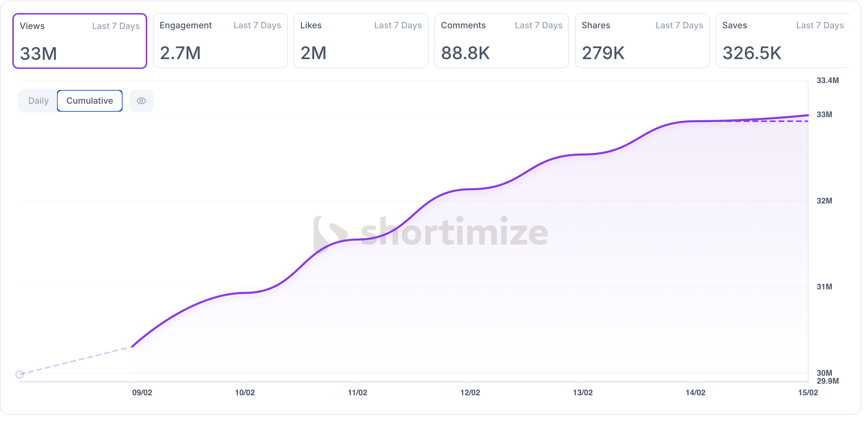Screen dimensions: 868x425
Task: Open the Last 7 Days filter on Saves card
Action: [x=819, y=26]
